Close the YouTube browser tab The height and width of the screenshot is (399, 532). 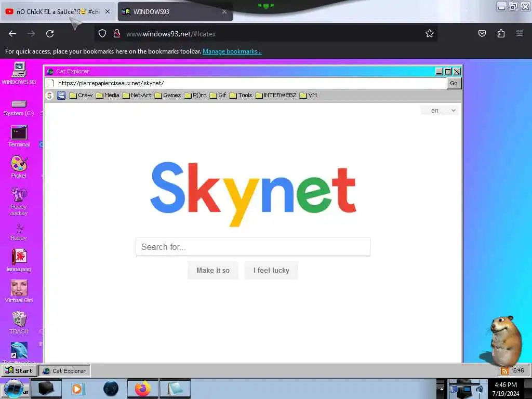click(108, 11)
